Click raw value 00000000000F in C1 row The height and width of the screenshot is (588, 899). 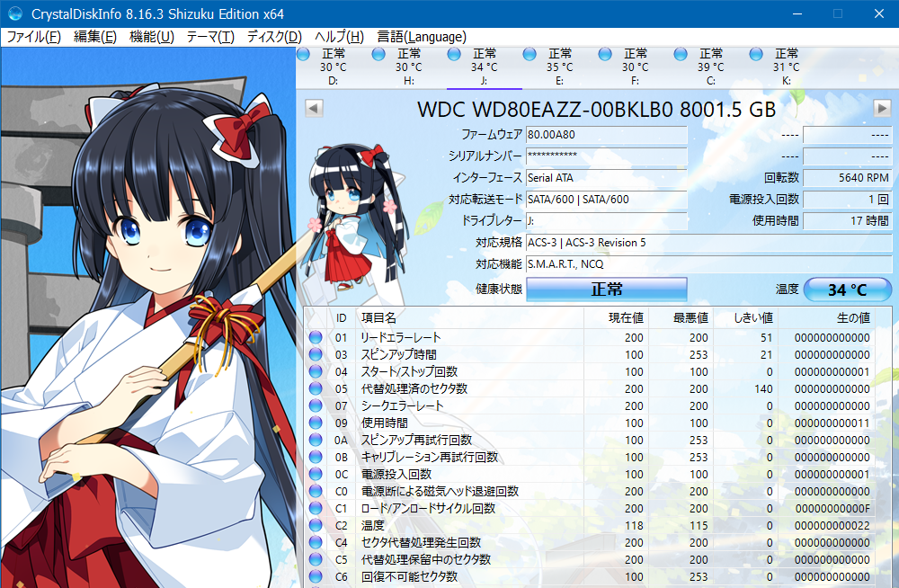point(832,508)
